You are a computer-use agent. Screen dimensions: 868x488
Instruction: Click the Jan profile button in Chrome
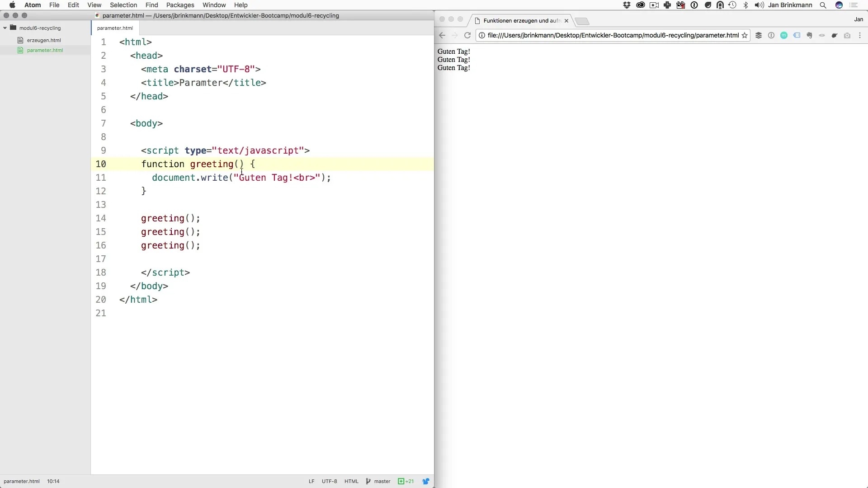(859, 19)
